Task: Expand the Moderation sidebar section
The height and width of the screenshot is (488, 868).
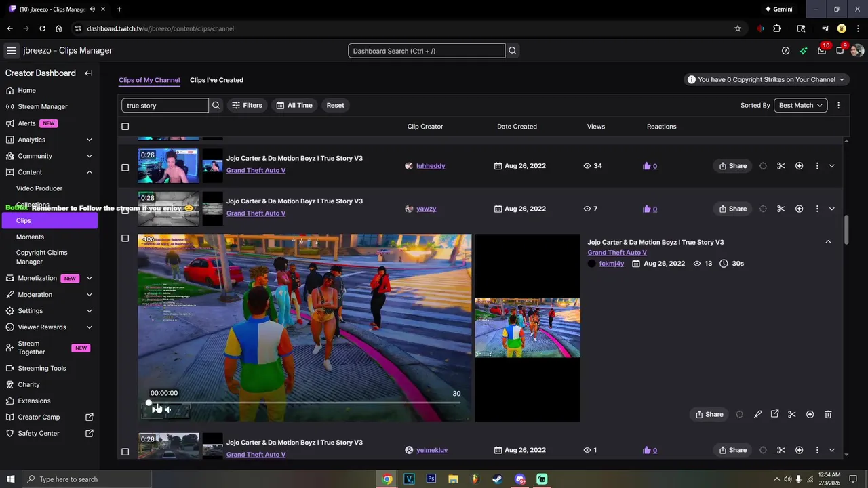Action: click(x=89, y=295)
